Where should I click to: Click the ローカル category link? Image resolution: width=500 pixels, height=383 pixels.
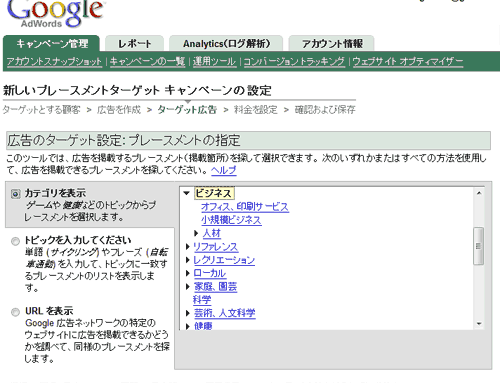click(210, 273)
